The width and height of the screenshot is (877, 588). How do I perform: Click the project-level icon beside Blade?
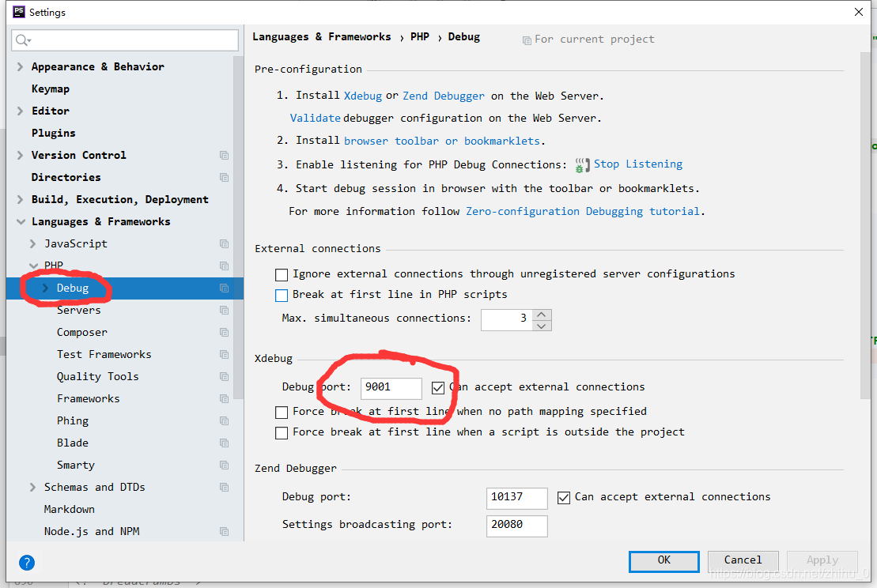click(225, 443)
